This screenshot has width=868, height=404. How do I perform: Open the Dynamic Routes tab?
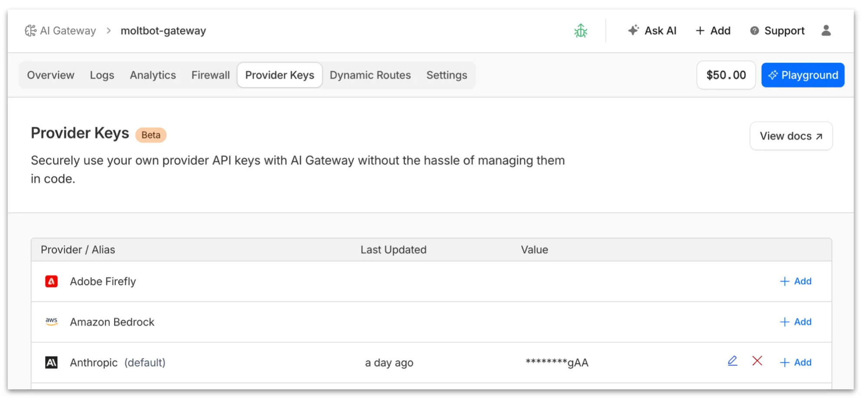pos(370,75)
